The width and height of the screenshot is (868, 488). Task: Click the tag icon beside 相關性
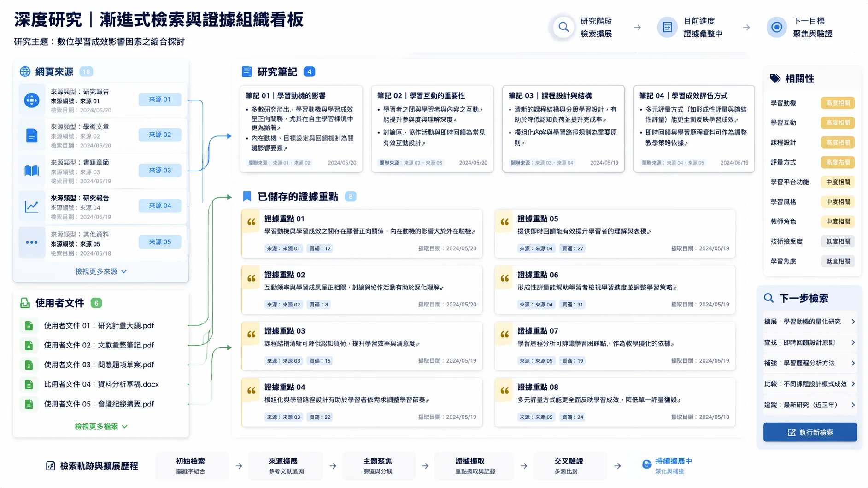coord(775,78)
